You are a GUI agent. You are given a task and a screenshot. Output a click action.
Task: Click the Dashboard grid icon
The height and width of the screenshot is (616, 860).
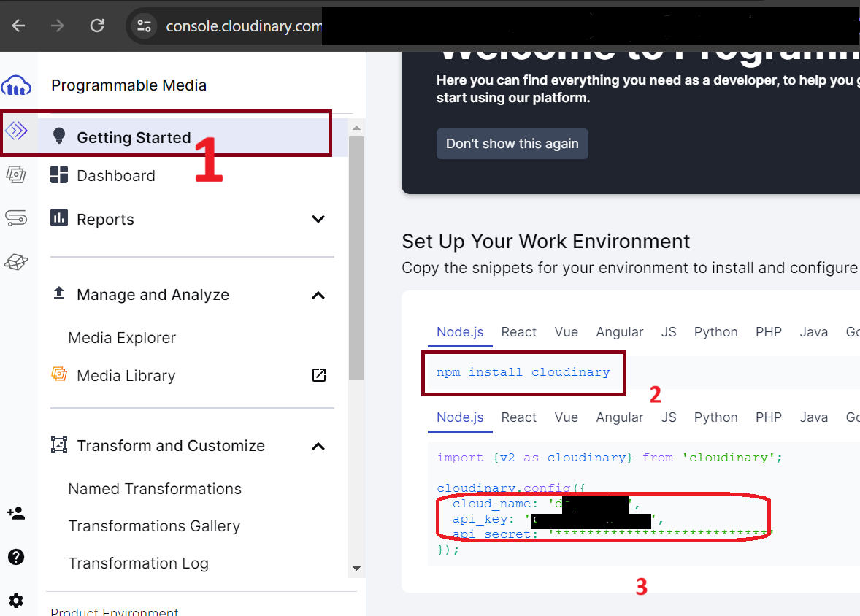59,174
